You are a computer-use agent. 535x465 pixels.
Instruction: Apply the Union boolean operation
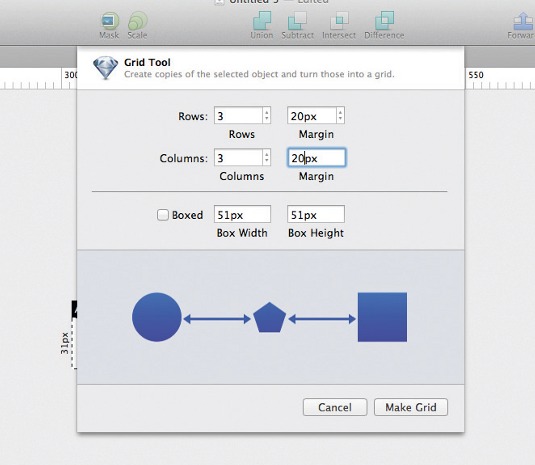[x=262, y=20]
